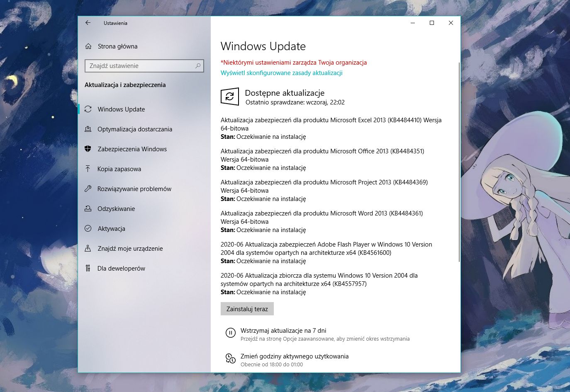
Task: Click Excel 2013 KB4484410 update entry
Action: pyautogui.click(x=331, y=128)
